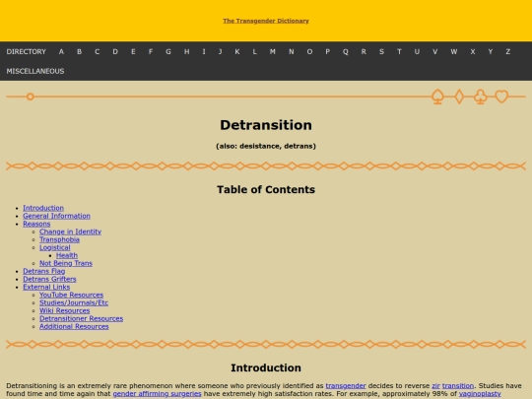Go to Wiki Resources link
532x399 pixels.
pos(64,310)
